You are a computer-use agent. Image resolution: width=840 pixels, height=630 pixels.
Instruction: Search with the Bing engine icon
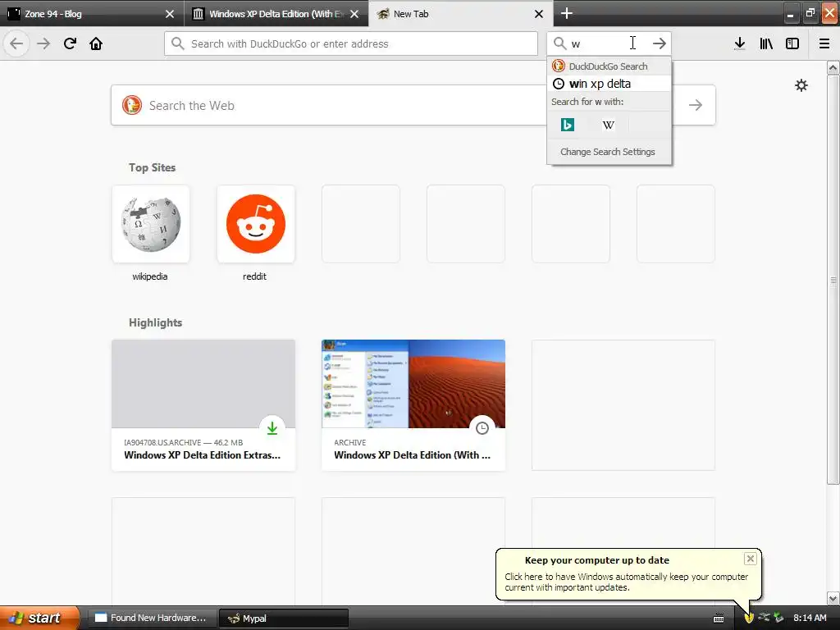click(x=568, y=125)
